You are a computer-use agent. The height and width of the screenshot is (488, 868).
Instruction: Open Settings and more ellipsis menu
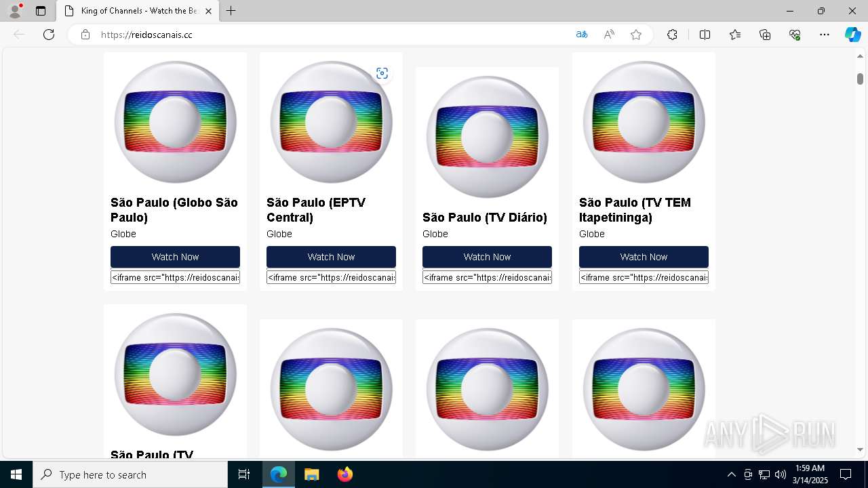(825, 35)
